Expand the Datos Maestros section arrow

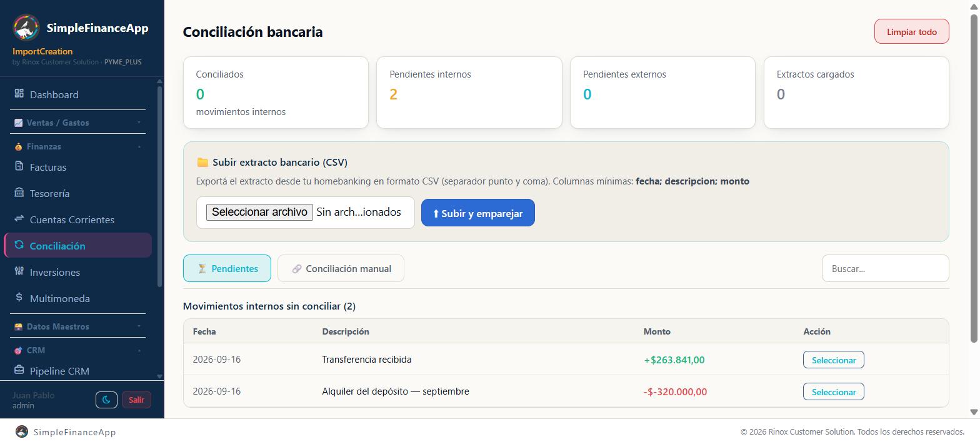[139, 326]
